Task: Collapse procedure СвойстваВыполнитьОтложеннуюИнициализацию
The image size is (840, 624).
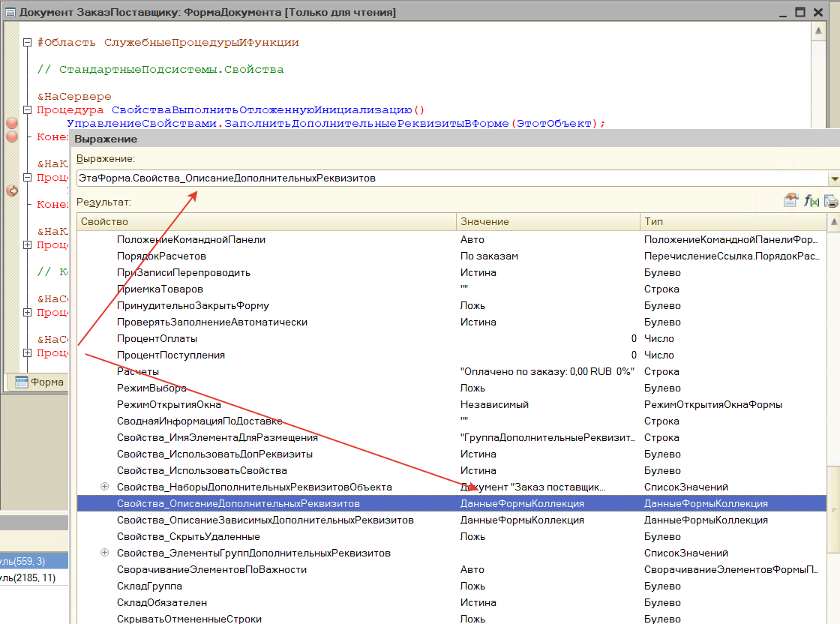Action: (27, 109)
